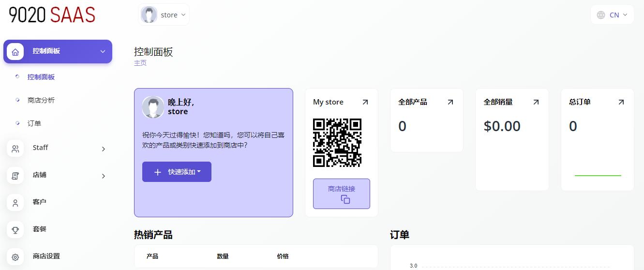Click the 全部销量 card title
Viewport: 644px width, 270px height.
click(498, 102)
